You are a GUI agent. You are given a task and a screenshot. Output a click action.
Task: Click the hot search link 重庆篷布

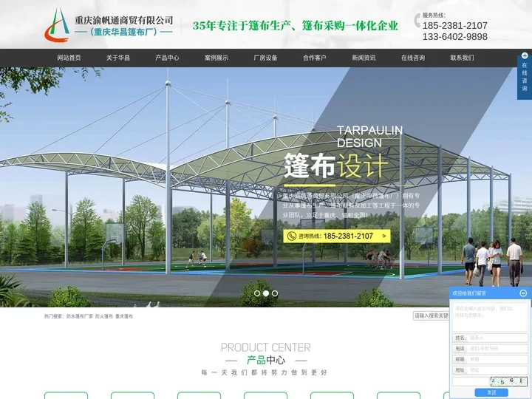124,316
